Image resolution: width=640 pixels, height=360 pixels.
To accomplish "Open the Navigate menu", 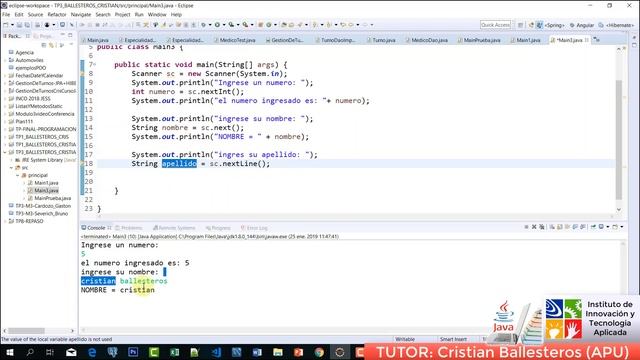I will point(81,14).
